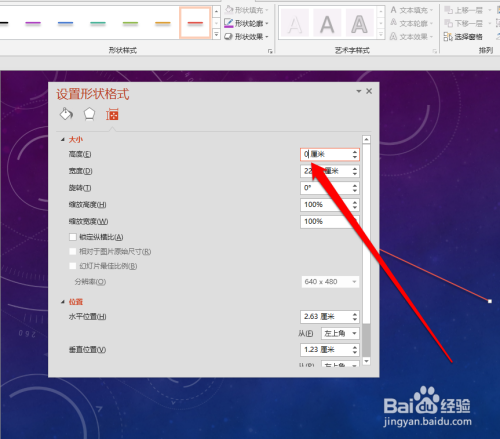Click the 宽度 input field
This screenshot has width=500, height=439.
coord(330,171)
